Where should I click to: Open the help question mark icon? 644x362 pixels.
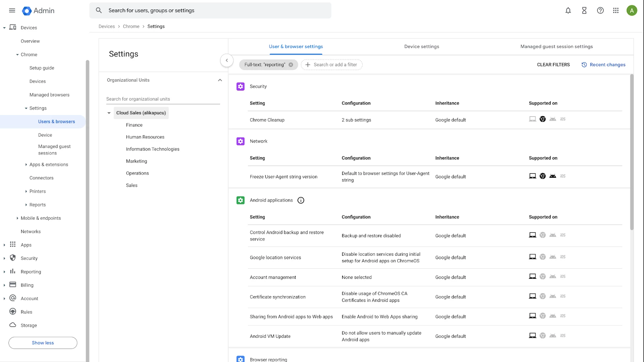click(x=600, y=10)
